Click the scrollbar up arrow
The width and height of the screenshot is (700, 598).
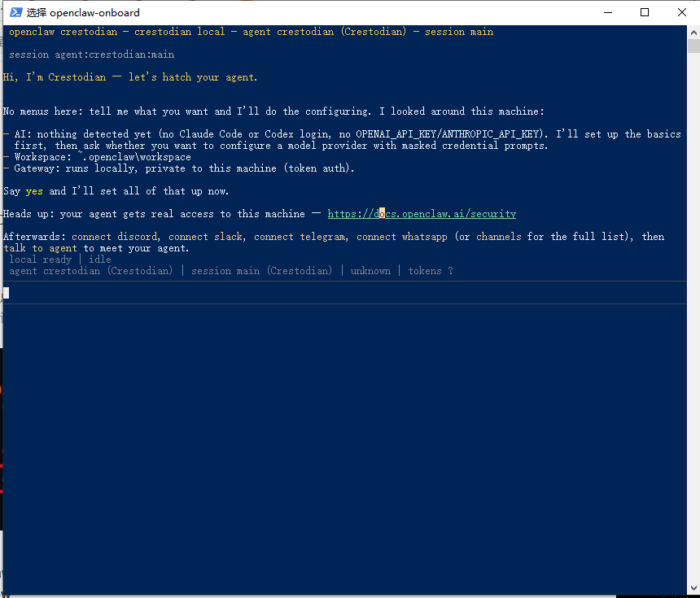[693, 33]
